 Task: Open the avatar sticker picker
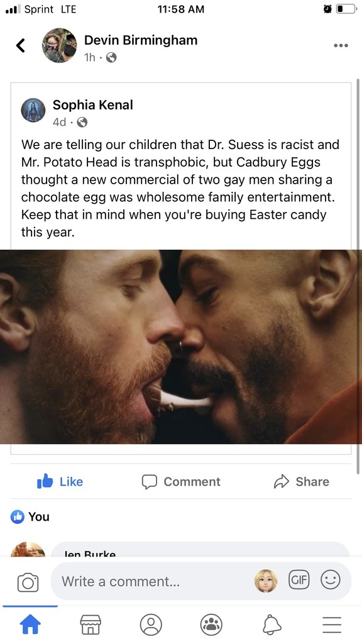point(266,581)
